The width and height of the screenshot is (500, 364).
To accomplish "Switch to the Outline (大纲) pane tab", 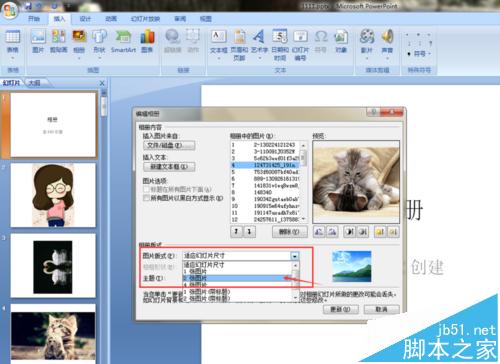I will click(x=34, y=83).
